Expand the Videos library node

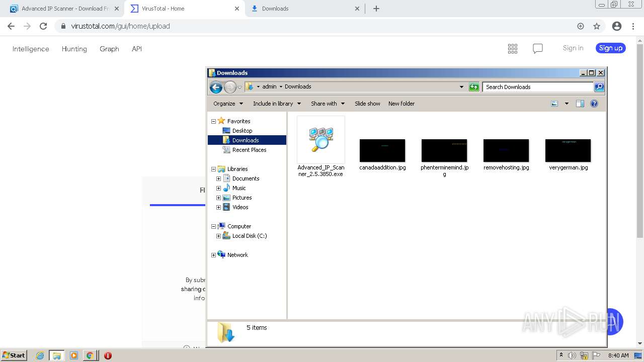(218, 207)
